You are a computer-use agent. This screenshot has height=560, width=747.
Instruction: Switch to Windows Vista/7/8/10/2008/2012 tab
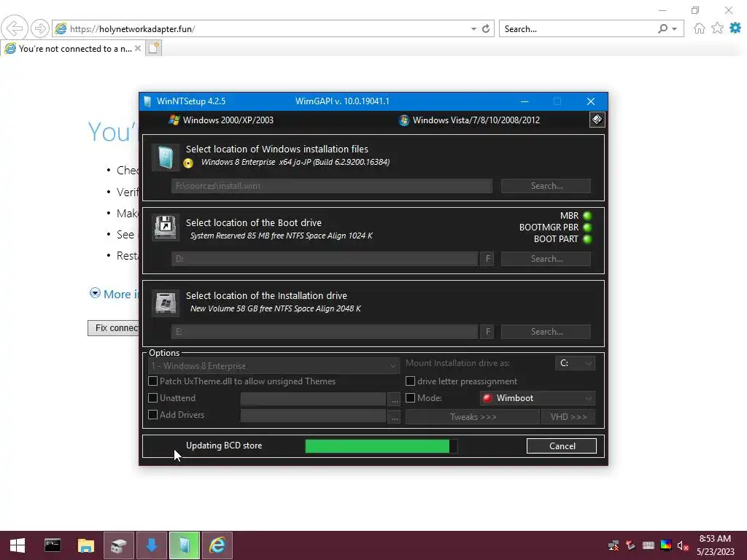coord(469,120)
